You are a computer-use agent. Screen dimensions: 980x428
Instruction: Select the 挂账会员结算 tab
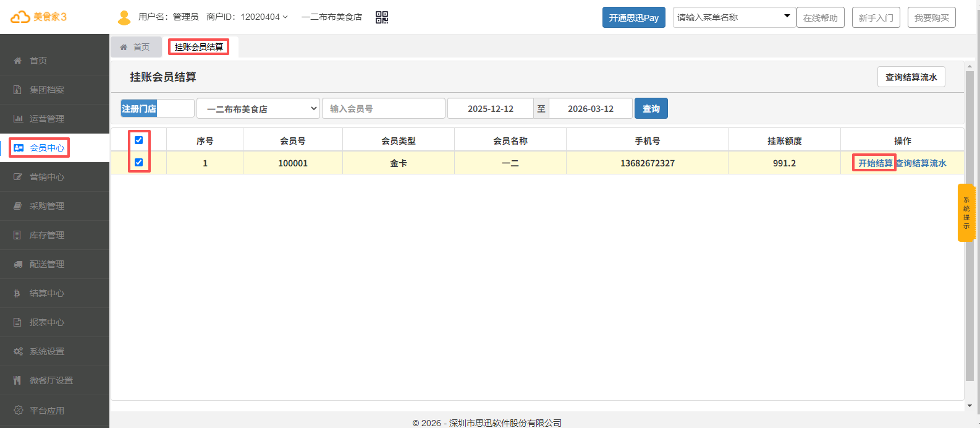pos(198,47)
